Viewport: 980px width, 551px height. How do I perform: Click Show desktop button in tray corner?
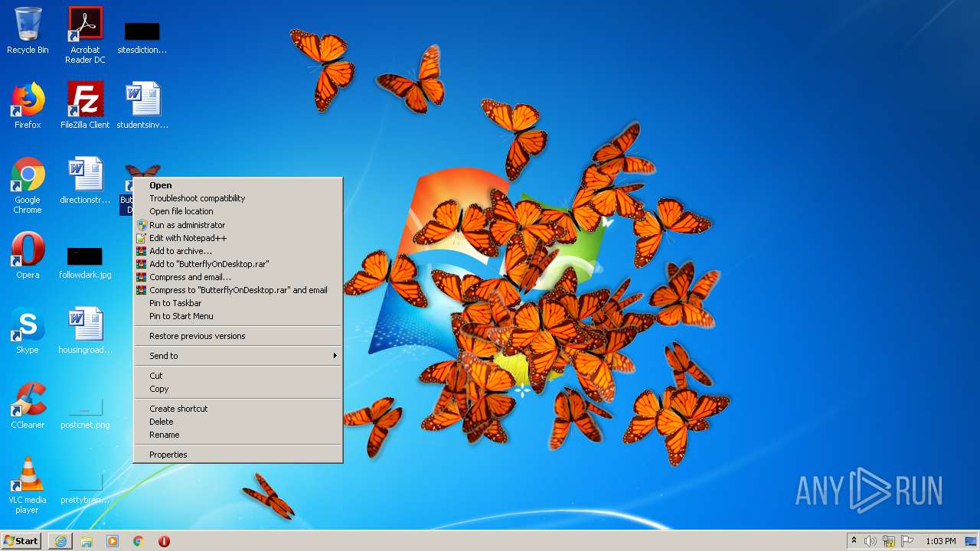click(971, 541)
